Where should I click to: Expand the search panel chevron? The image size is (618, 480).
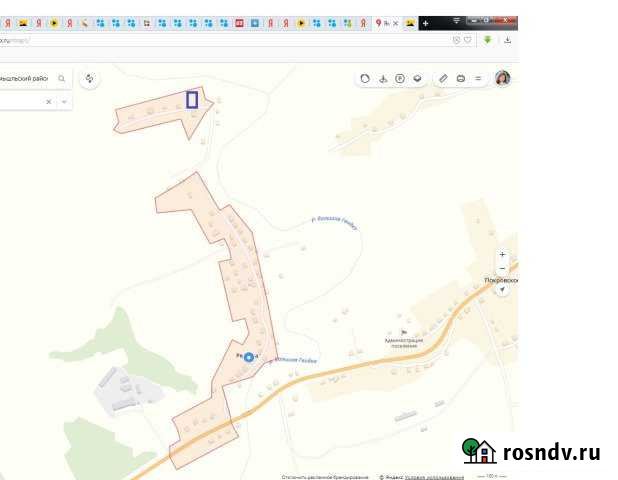coord(64,102)
